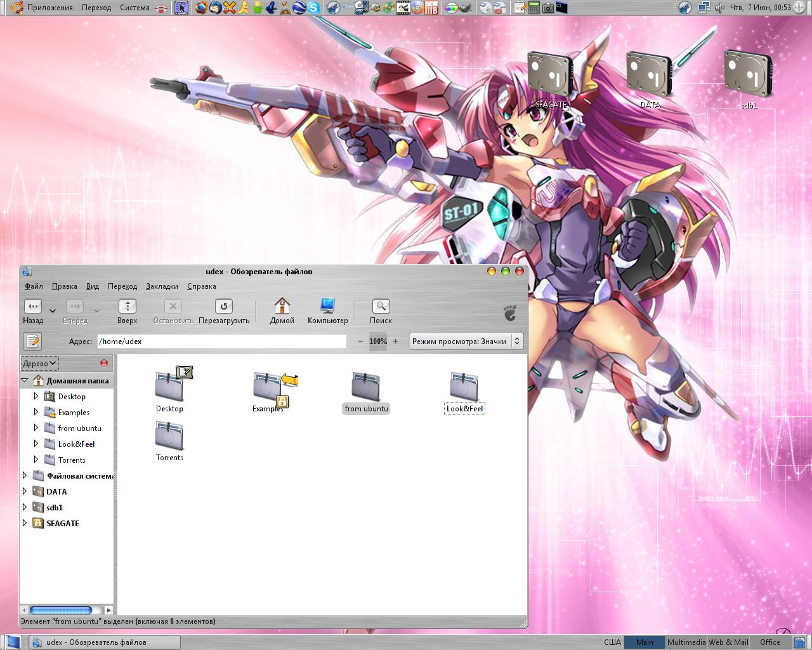Expand the SEAGATE tree node

(25, 523)
